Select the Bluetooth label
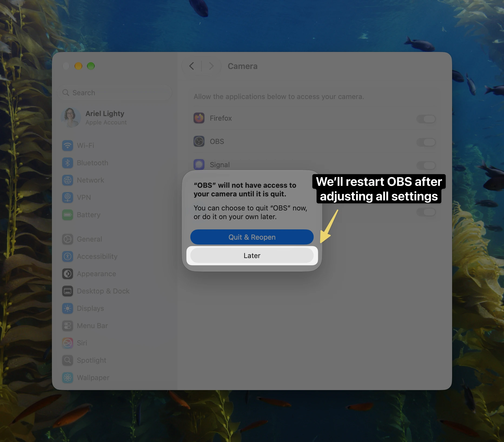The image size is (504, 442). click(92, 163)
